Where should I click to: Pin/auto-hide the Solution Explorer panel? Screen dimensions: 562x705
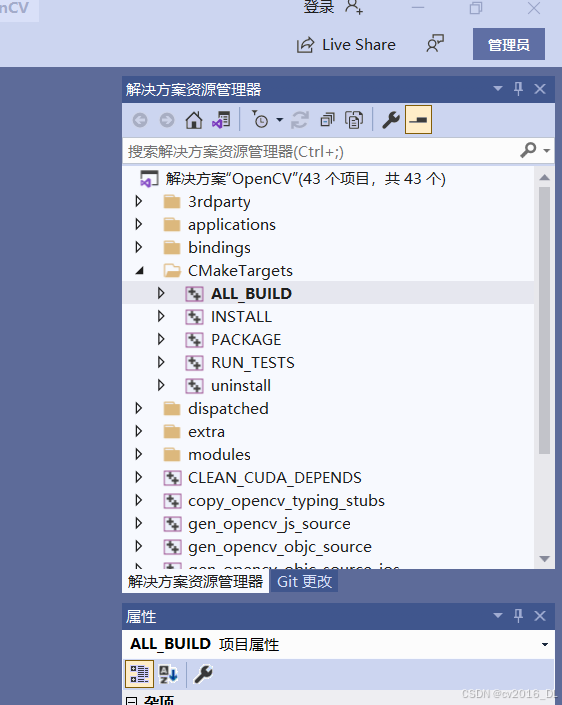pyautogui.click(x=518, y=89)
